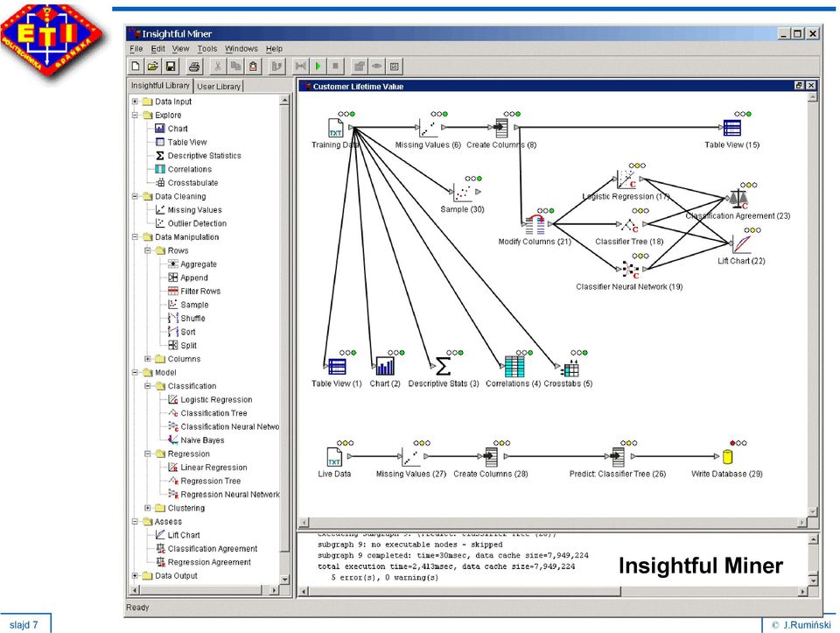Select the Missing Values (6) node icon
This screenshot has width=840, height=633.
[x=429, y=128]
